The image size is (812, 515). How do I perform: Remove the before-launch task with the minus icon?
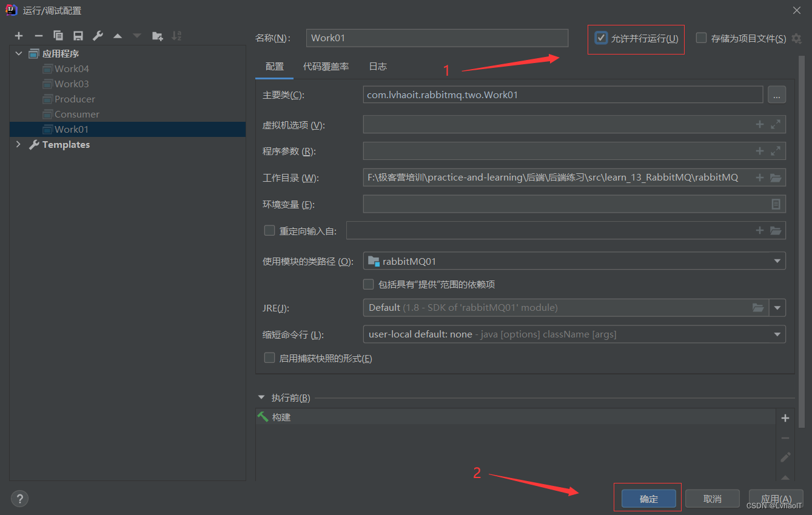point(785,437)
